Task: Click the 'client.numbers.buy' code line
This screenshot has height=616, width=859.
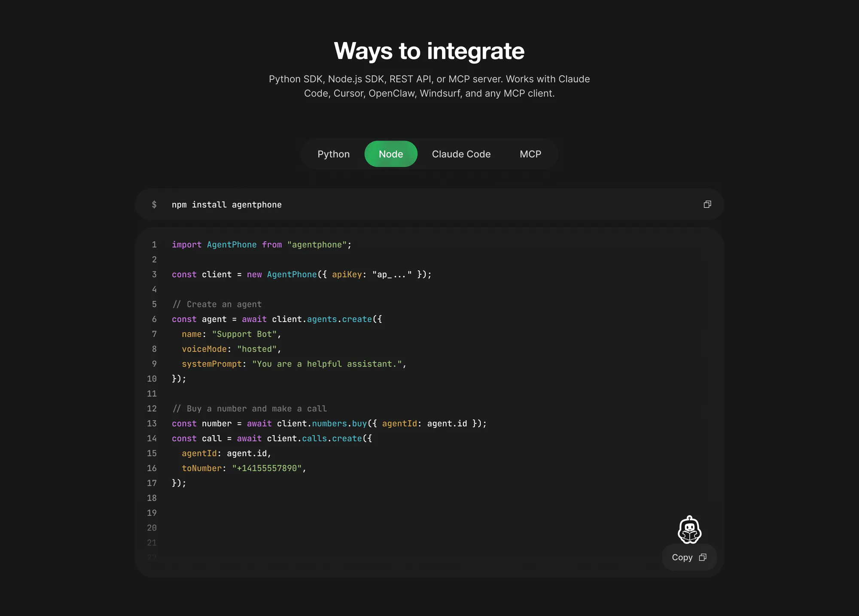Action: pos(329,424)
